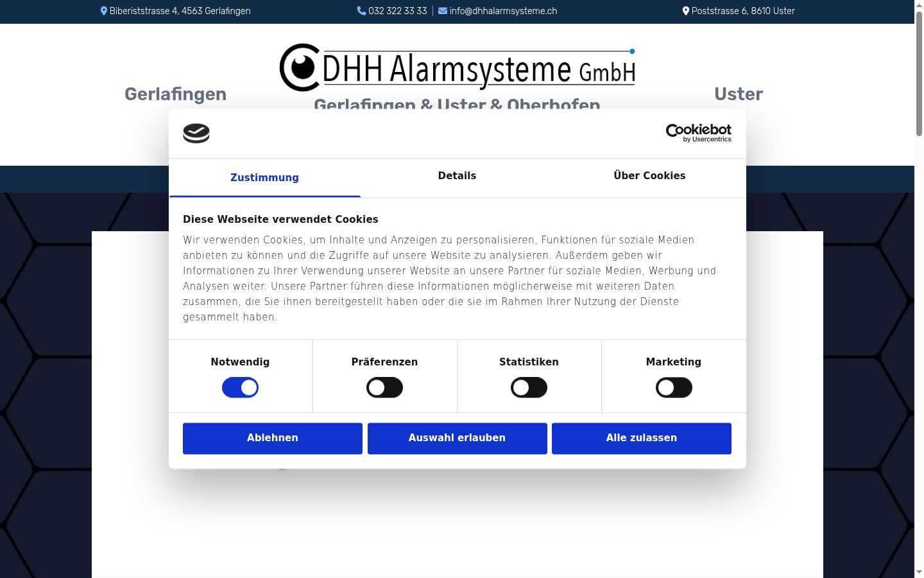Open the Über Cookies tab
The height and width of the screenshot is (578, 924).
tap(649, 176)
